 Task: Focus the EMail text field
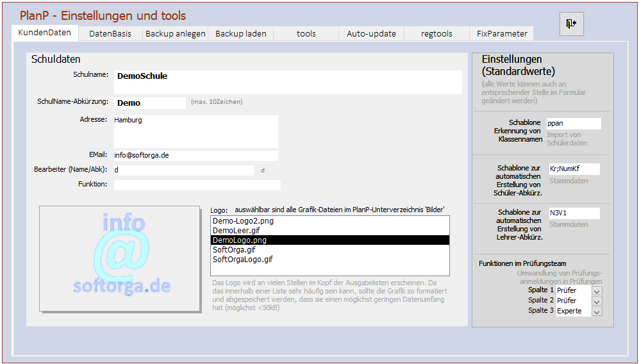195,155
